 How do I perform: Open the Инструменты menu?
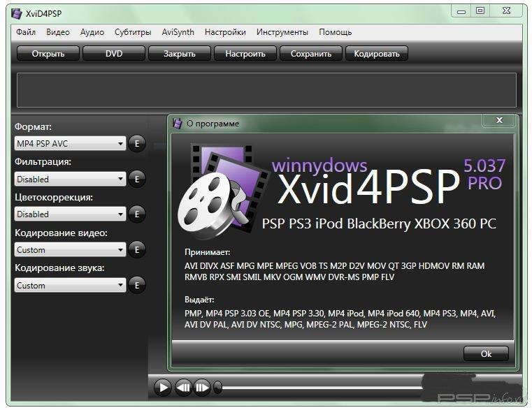(x=282, y=32)
